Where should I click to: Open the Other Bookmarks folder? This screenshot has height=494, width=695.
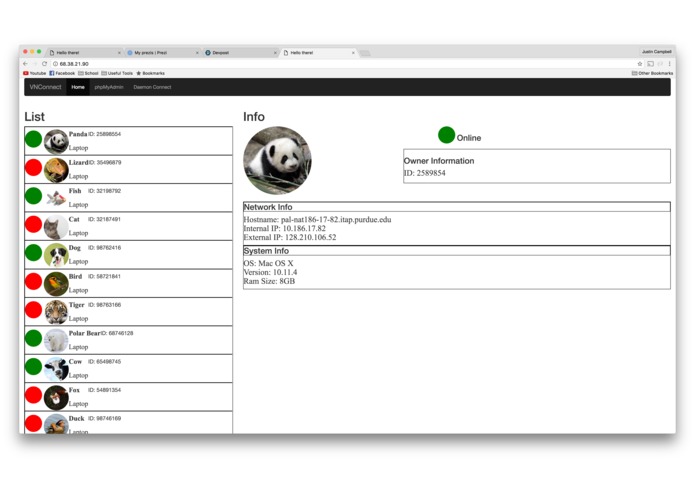pyautogui.click(x=652, y=73)
